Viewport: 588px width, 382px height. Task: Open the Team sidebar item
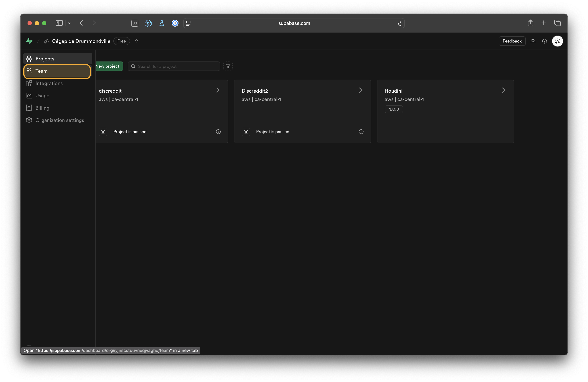click(x=57, y=71)
